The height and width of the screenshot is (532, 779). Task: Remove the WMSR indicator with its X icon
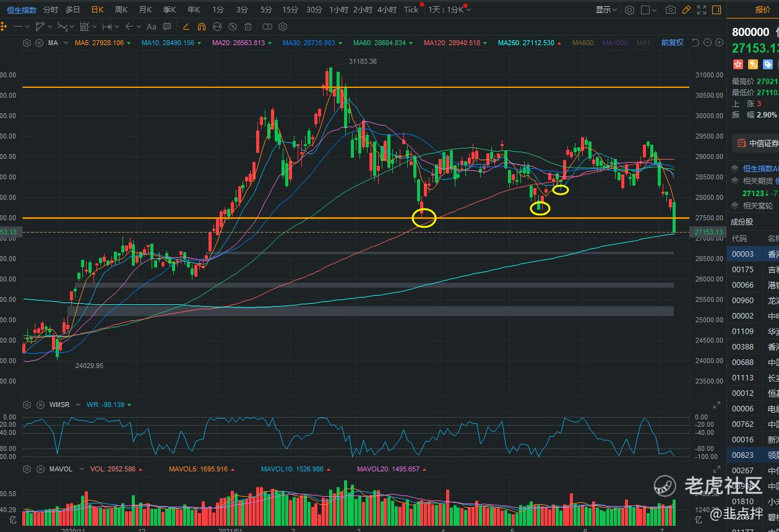click(39, 405)
